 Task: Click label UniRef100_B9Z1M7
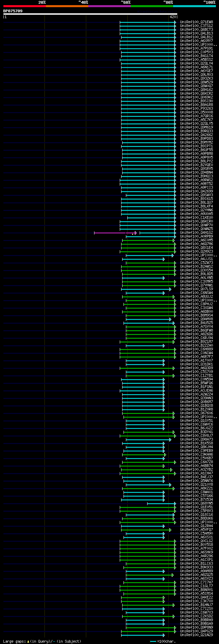point(196,342)
